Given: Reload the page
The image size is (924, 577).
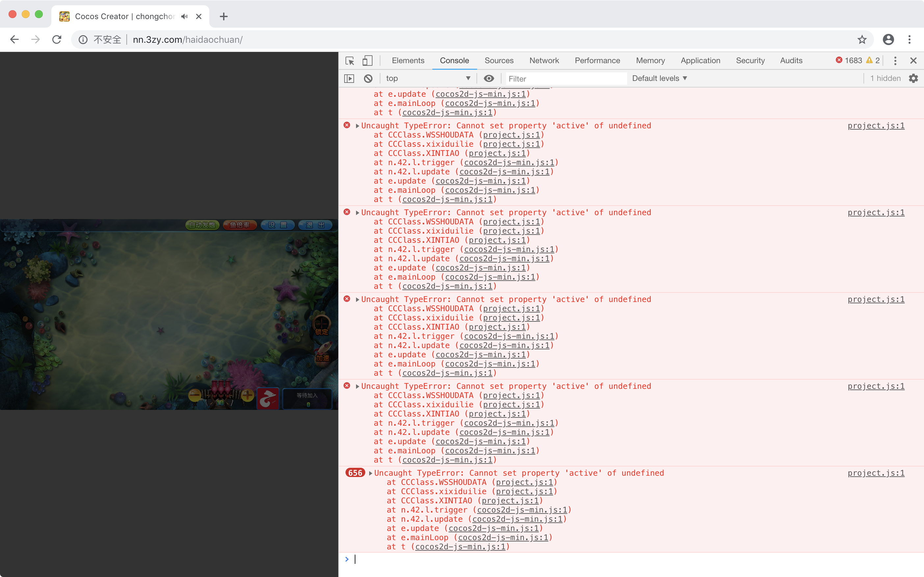Looking at the screenshot, I should coord(57,40).
